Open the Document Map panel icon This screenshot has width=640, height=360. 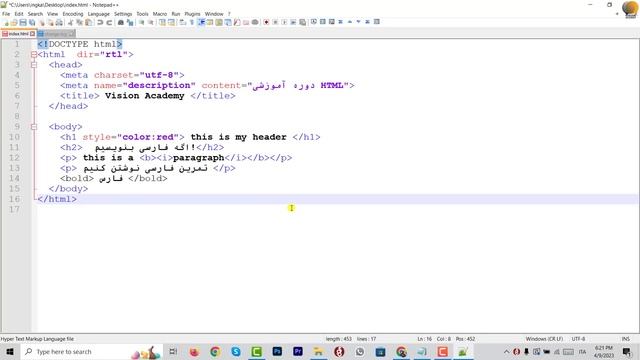pyautogui.click(x=219, y=22)
